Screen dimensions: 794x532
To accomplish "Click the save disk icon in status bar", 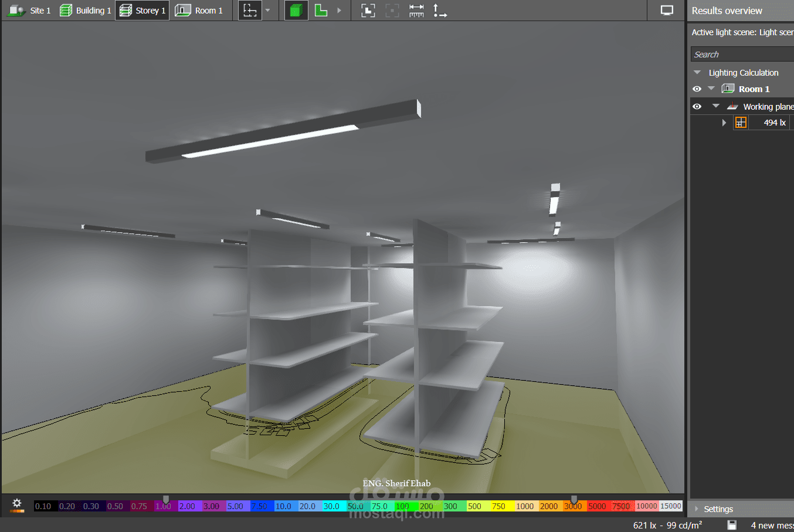I will 732,525.
